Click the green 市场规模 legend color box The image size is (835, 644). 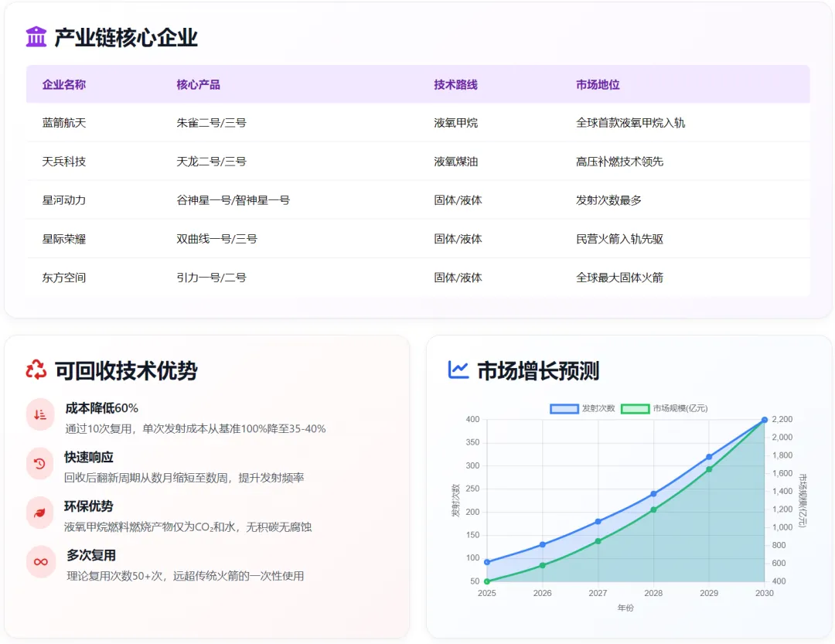[636, 408]
